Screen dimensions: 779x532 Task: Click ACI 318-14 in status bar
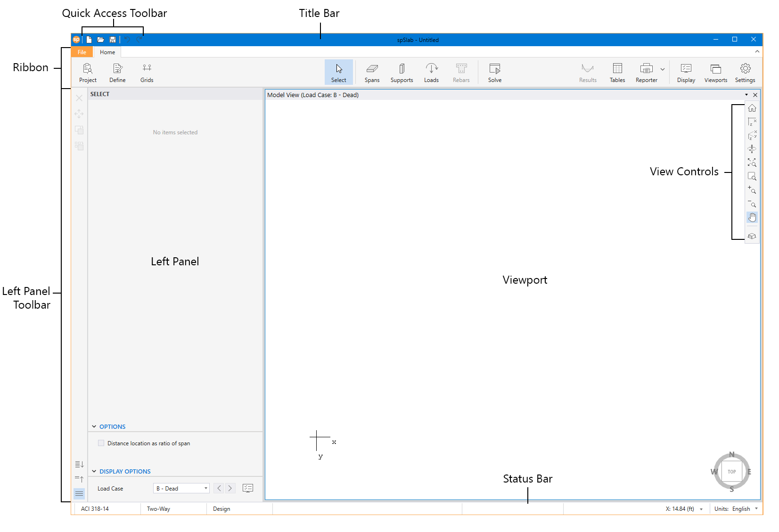tap(95, 509)
